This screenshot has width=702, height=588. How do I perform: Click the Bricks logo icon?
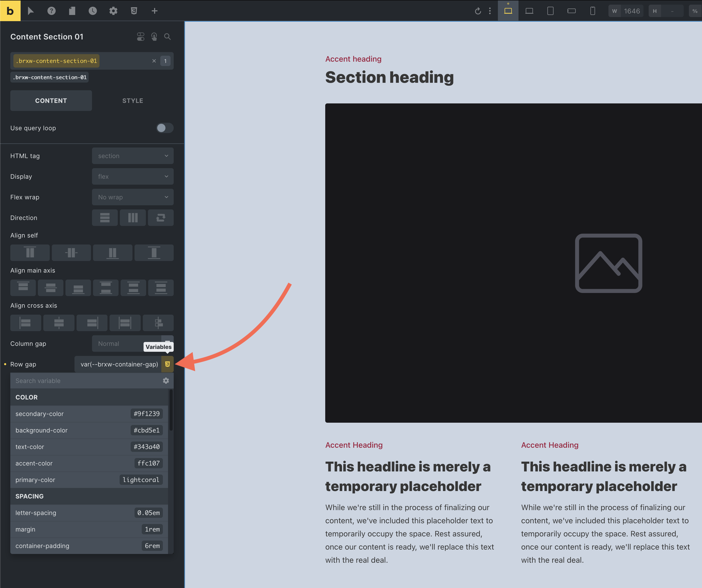(10, 11)
